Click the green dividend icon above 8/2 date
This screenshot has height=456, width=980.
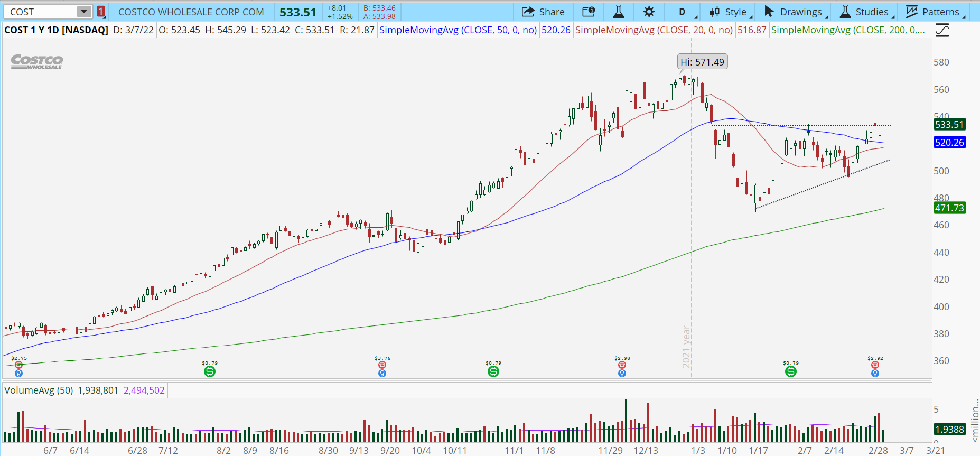click(210, 371)
